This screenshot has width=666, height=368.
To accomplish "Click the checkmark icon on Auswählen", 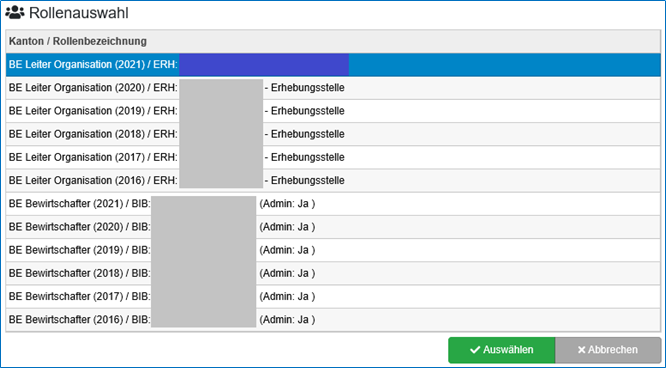I will click(475, 350).
